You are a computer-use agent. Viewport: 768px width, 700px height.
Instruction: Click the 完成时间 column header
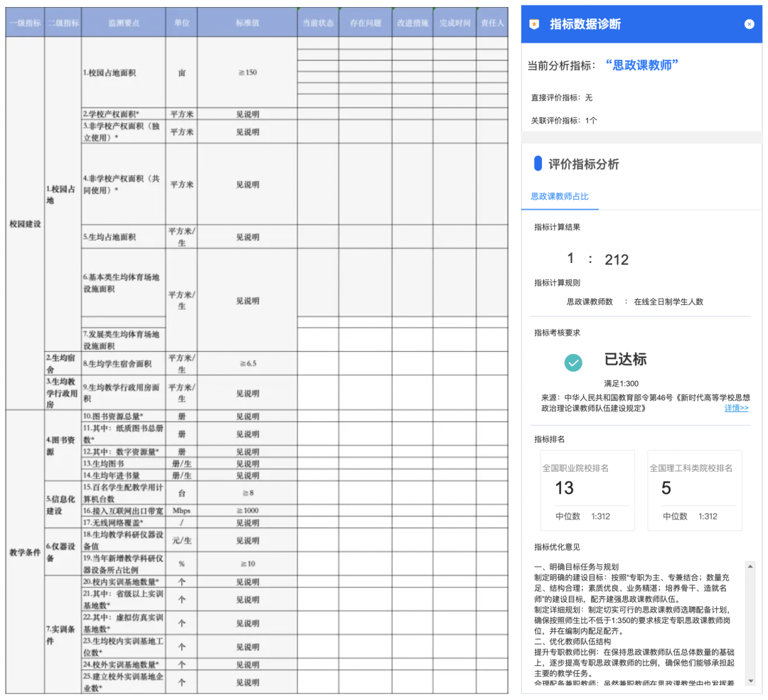tap(454, 23)
